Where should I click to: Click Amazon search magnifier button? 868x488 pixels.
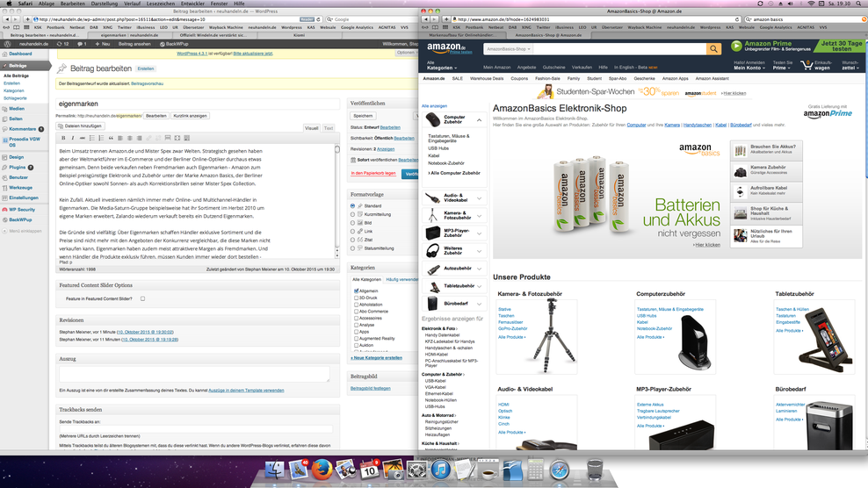[713, 48]
